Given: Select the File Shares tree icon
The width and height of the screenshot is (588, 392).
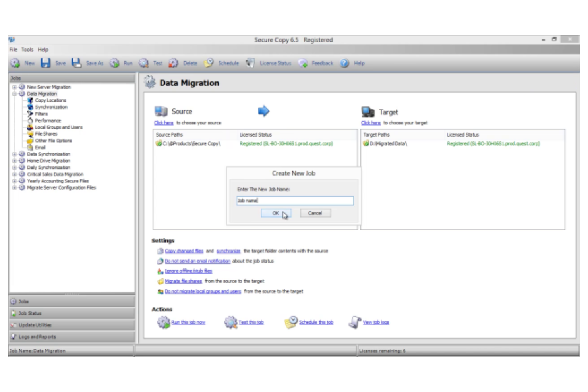Looking at the screenshot, I should tap(30, 134).
